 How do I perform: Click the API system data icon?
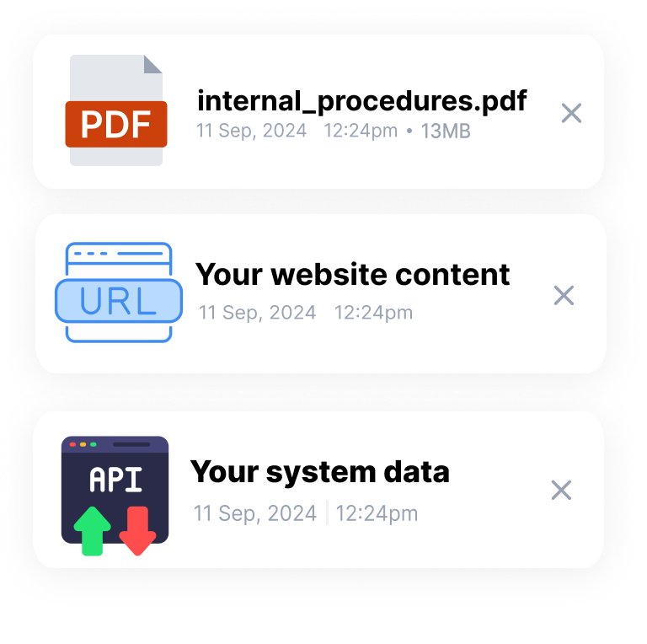[115, 496]
